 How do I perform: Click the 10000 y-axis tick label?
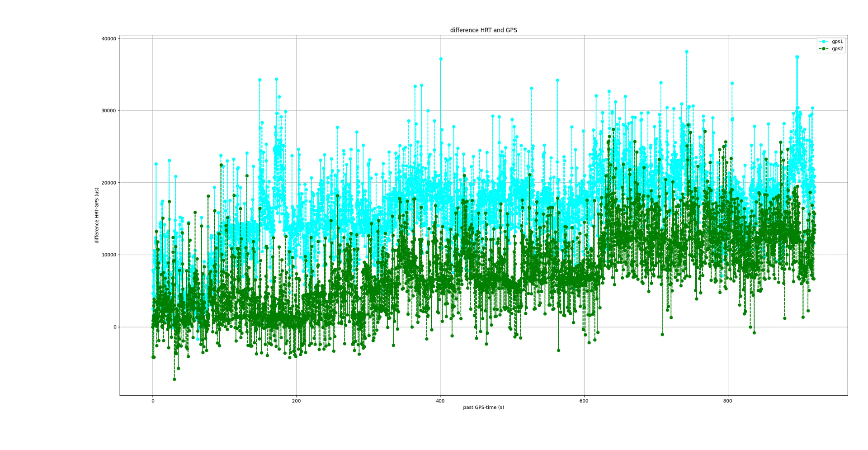[x=108, y=255]
